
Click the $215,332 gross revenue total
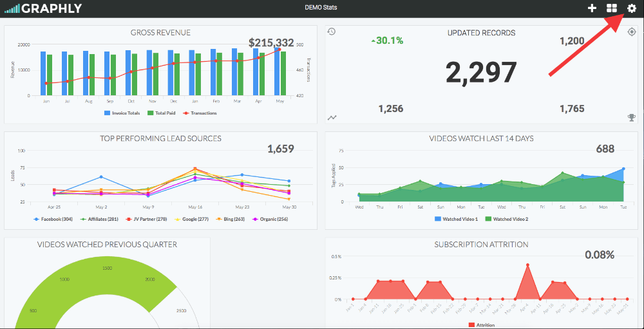(272, 42)
